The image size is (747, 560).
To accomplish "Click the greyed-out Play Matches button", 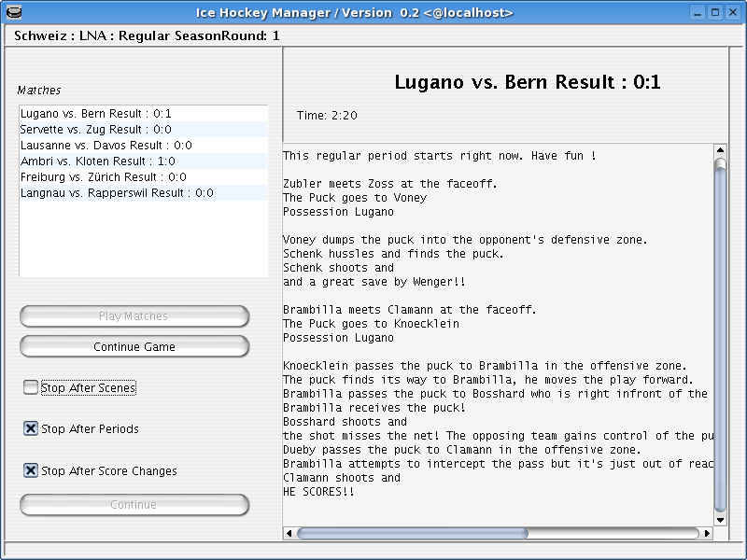I will click(x=134, y=316).
